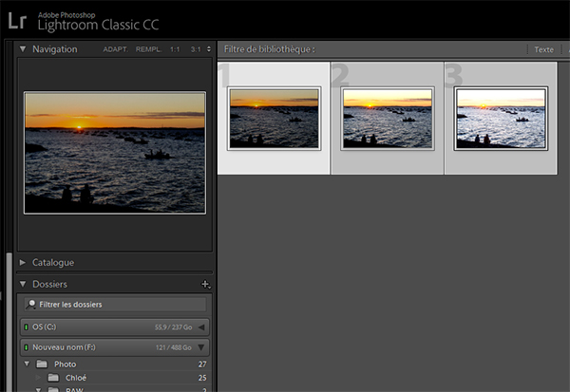Click the left panel scrollbar
Viewport: 570px width, 392px height.
[9, 320]
